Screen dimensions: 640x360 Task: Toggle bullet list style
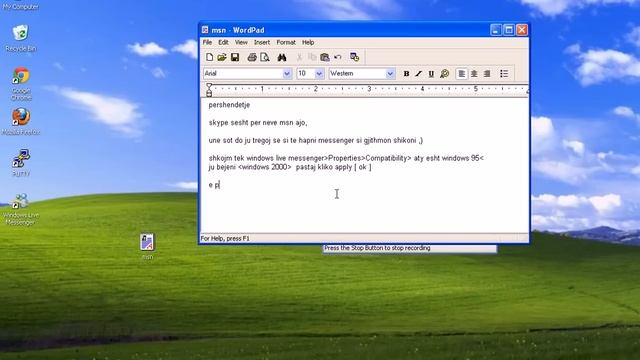tap(504, 74)
